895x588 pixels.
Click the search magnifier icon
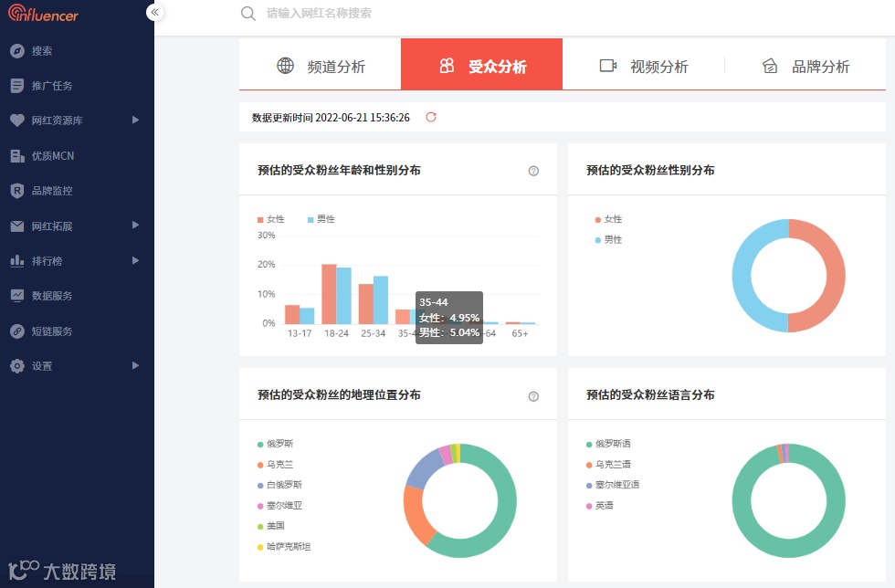coord(247,13)
